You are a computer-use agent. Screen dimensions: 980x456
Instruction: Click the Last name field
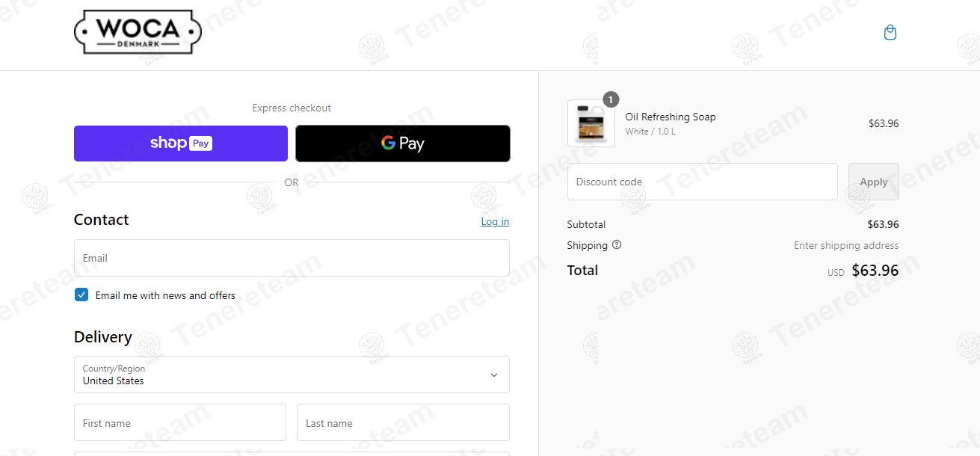pyautogui.click(x=403, y=422)
